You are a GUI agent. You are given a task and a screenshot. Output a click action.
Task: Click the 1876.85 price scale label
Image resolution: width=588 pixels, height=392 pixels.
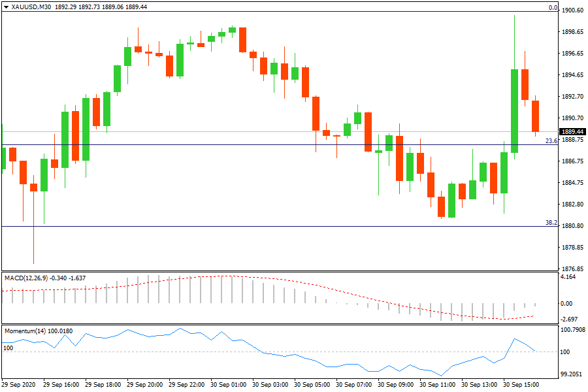point(572,269)
